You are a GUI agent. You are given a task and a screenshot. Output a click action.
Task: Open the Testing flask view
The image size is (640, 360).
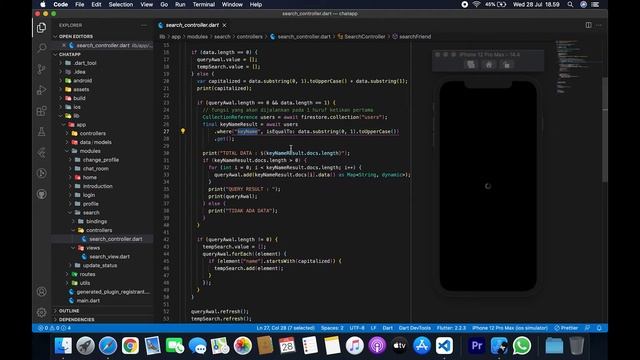pyautogui.click(x=41, y=131)
